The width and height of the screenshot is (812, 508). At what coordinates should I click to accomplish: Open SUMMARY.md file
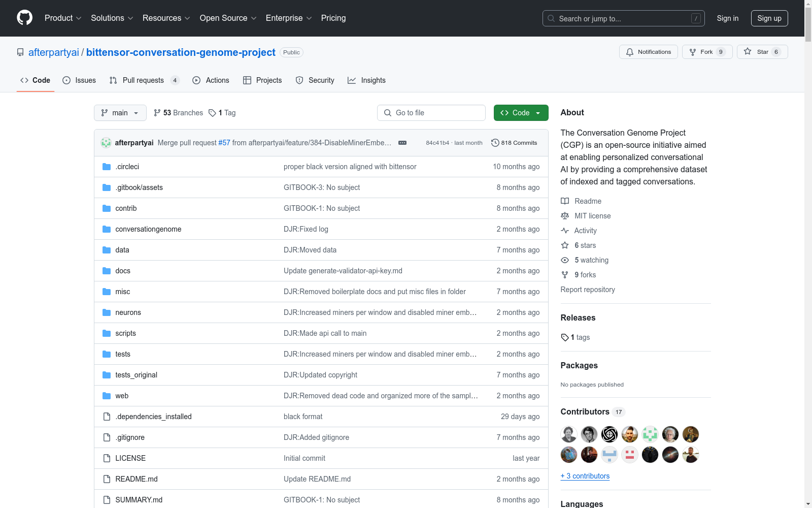(x=139, y=500)
